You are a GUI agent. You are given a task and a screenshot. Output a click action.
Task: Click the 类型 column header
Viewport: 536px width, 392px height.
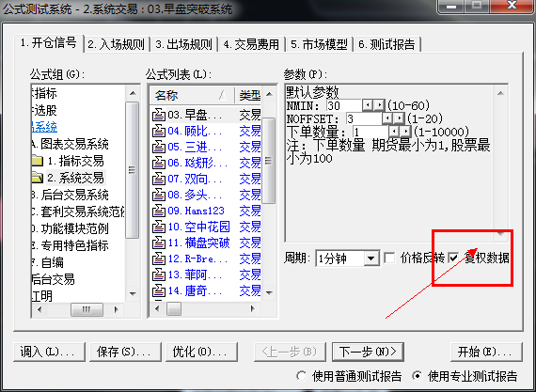[x=249, y=95]
